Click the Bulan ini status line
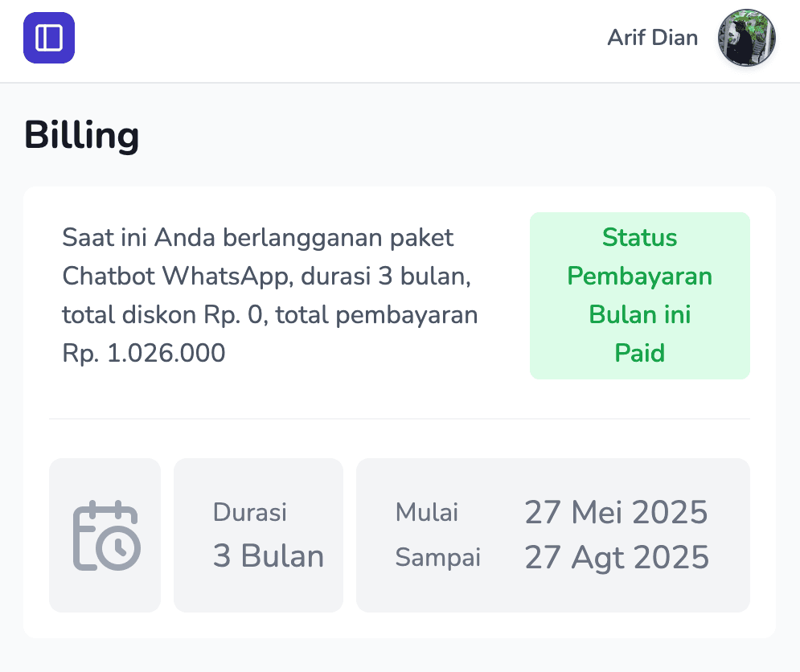Screen dimensions: 800x672 (x=640, y=314)
